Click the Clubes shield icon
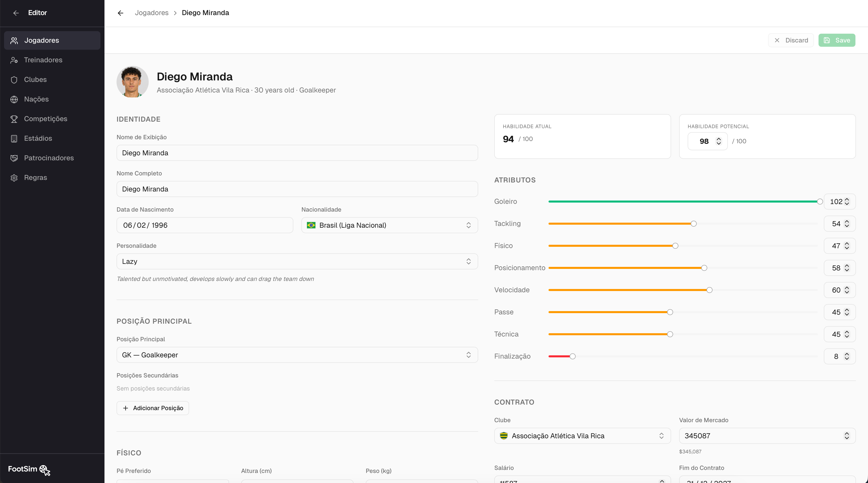868x483 pixels. coord(14,80)
